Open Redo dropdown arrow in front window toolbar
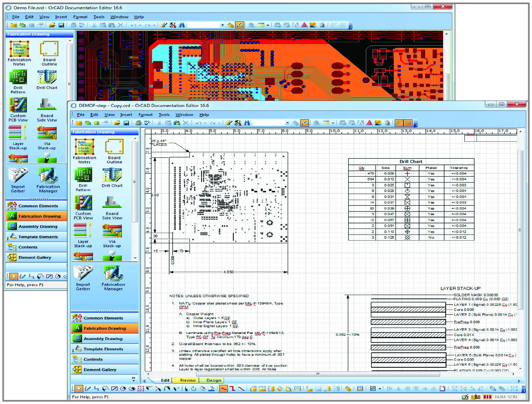This screenshot has height=404, width=532. tap(219, 123)
